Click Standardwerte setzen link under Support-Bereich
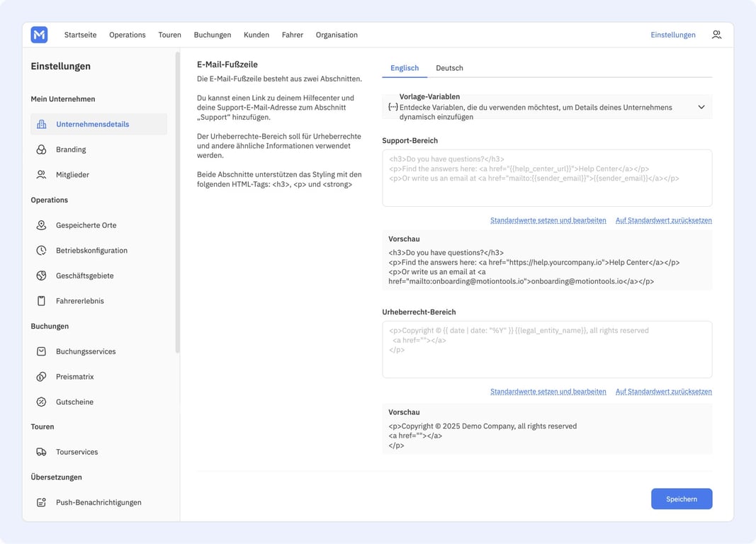This screenshot has height=544, width=756. 548,220
